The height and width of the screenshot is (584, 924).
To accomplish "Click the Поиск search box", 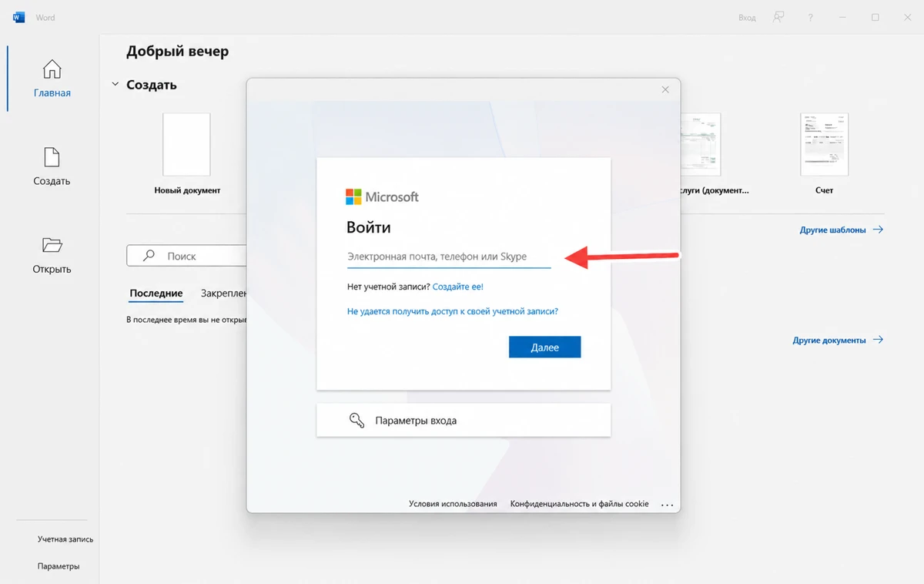I will click(186, 256).
